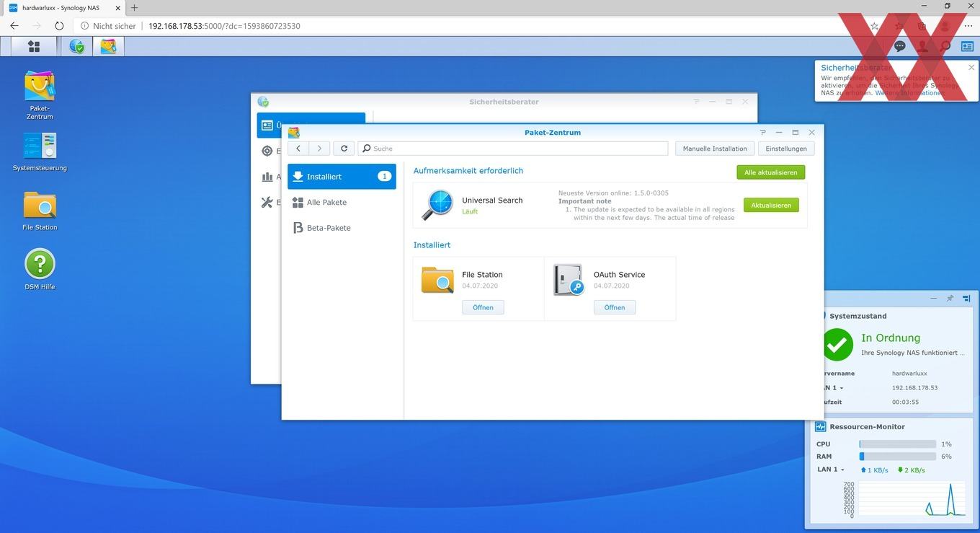Click the RAM usage bar
The height and width of the screenshot is (533, 980).
pos(897,457)
